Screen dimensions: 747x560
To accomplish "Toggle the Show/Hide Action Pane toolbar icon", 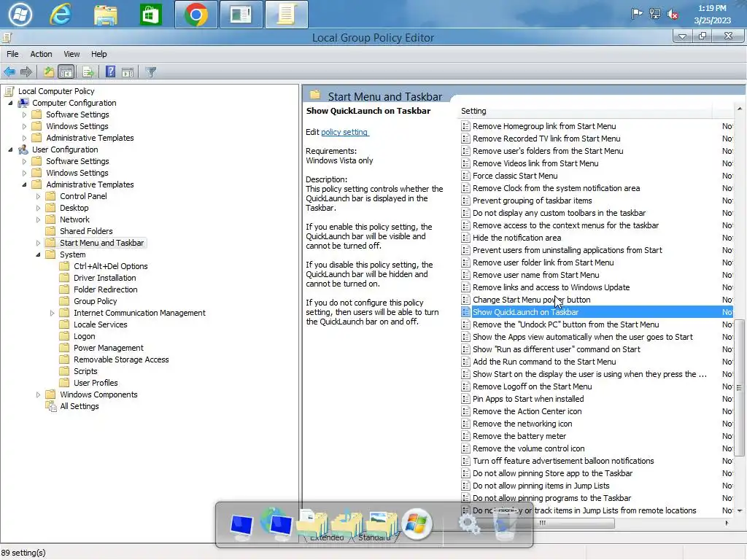I will click(127, 72).
